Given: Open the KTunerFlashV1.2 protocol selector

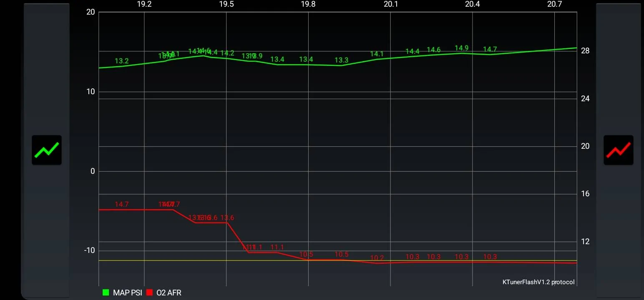Looking at the screenshot, I should 537,282.
